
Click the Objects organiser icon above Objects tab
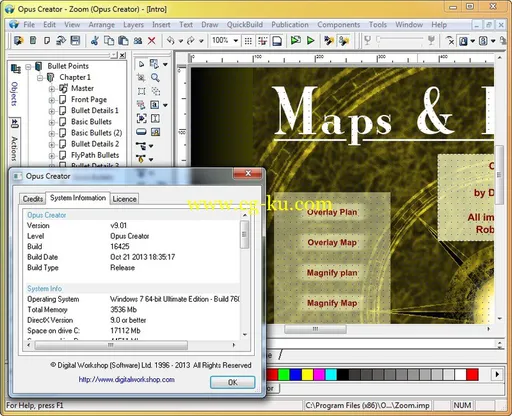15,69
